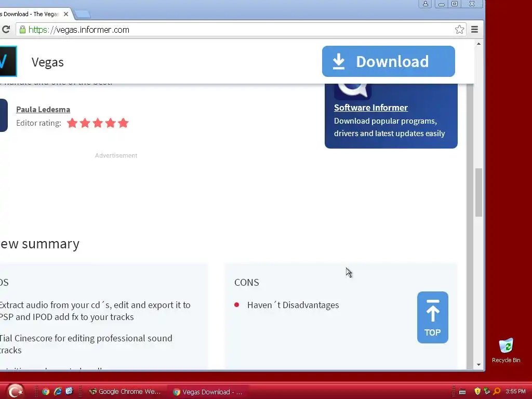Image resolution: width=532 pixels, height=399 pixels.
Task: Click the scrollbar down arrow
Action: [478, 365]
